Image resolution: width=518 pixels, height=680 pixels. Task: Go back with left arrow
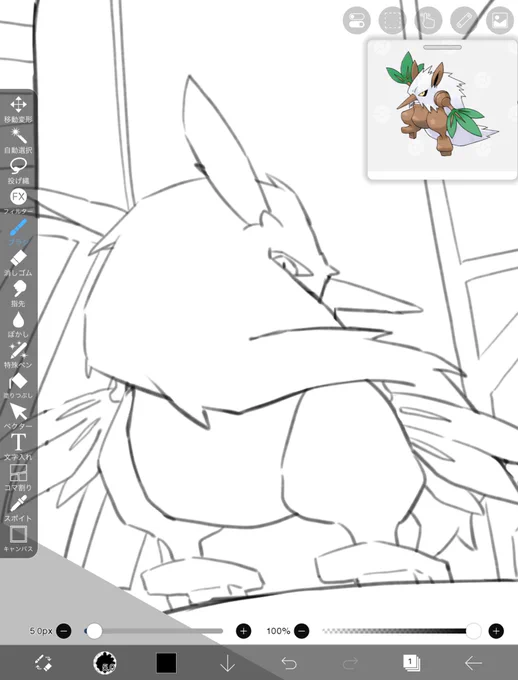473,663
